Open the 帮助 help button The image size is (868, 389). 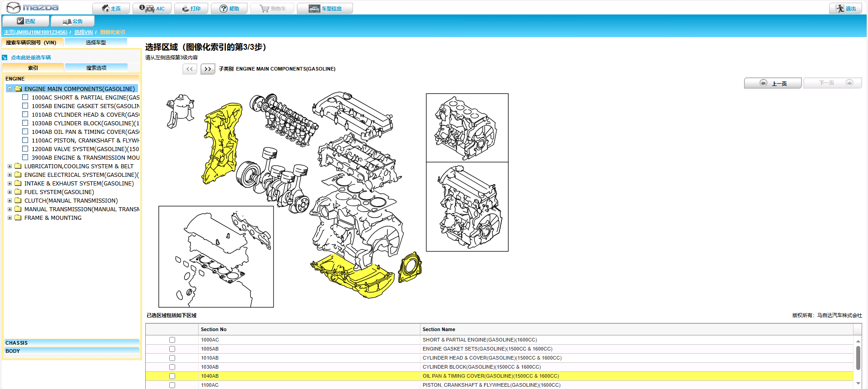pyautogui.click(x=229, y=9)
